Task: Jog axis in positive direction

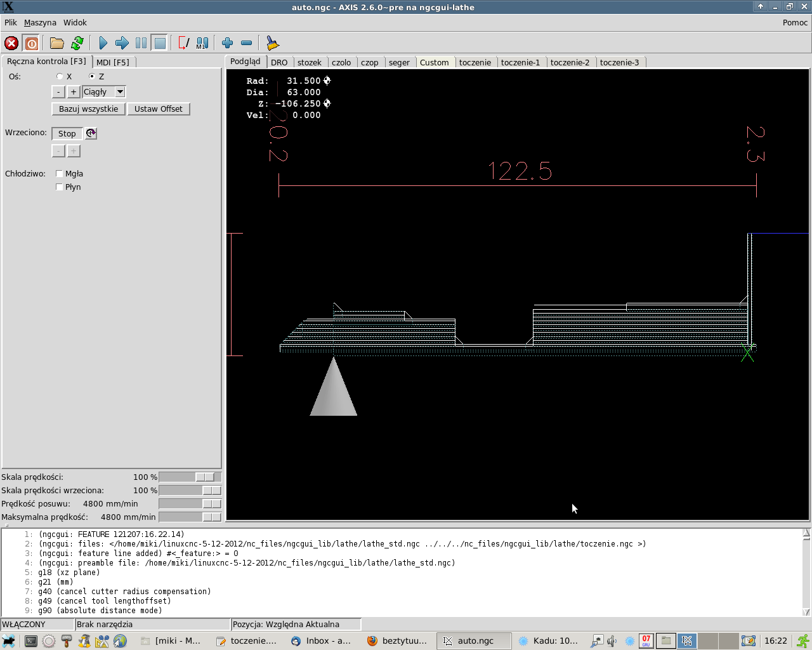Action: [74, 92]
